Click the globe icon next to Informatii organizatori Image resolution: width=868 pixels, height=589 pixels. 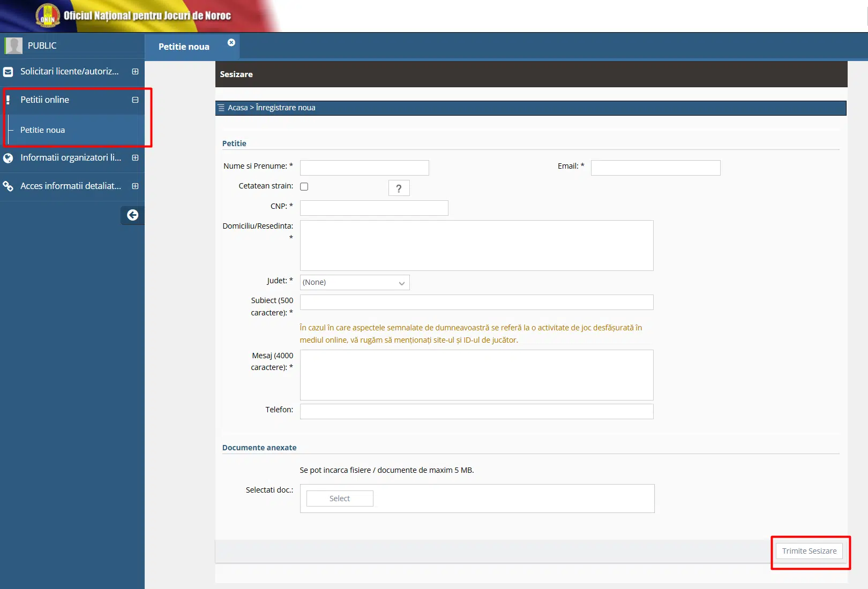[8, 157]
